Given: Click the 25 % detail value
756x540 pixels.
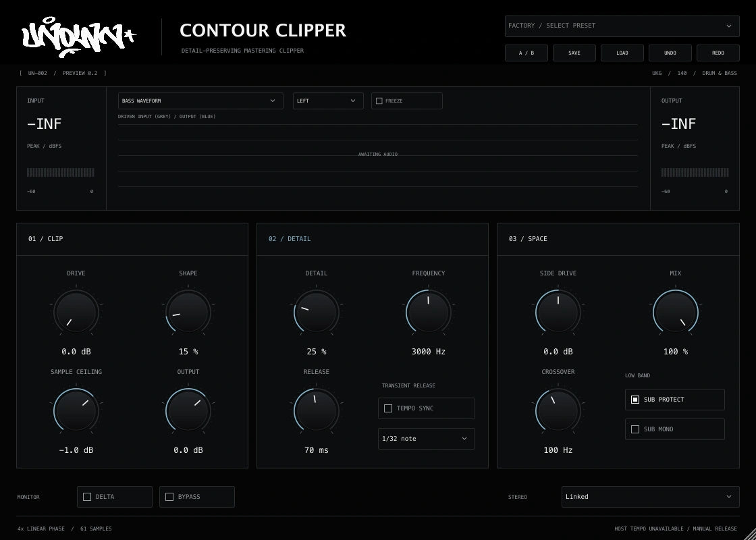Looking at the screenshot, I should (317, 352).
